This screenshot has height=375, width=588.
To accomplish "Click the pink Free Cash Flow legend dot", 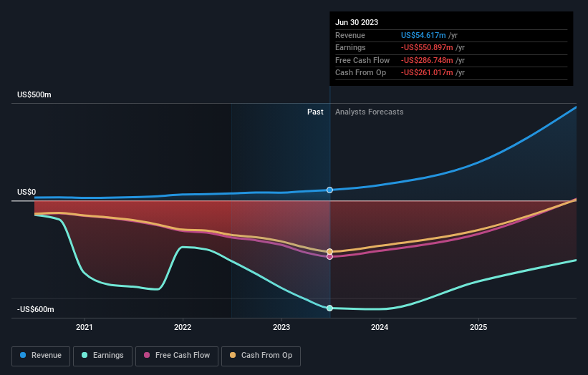I will 147,355.
